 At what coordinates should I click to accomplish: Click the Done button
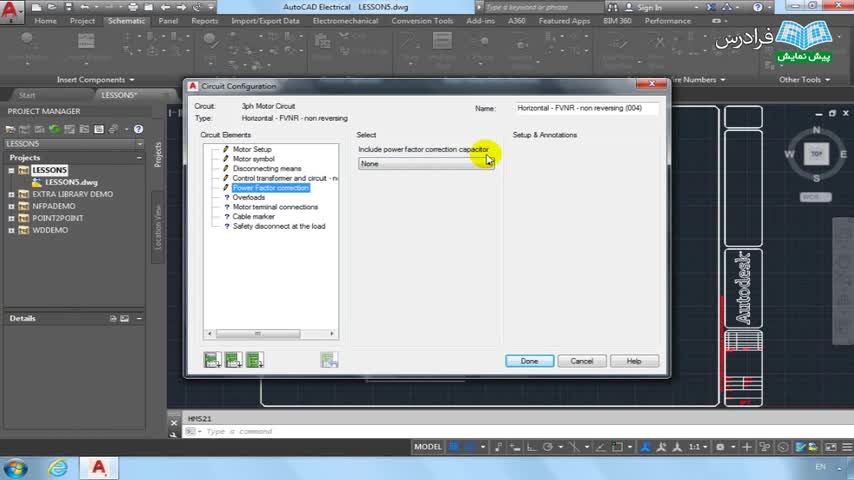coord(529,361)
